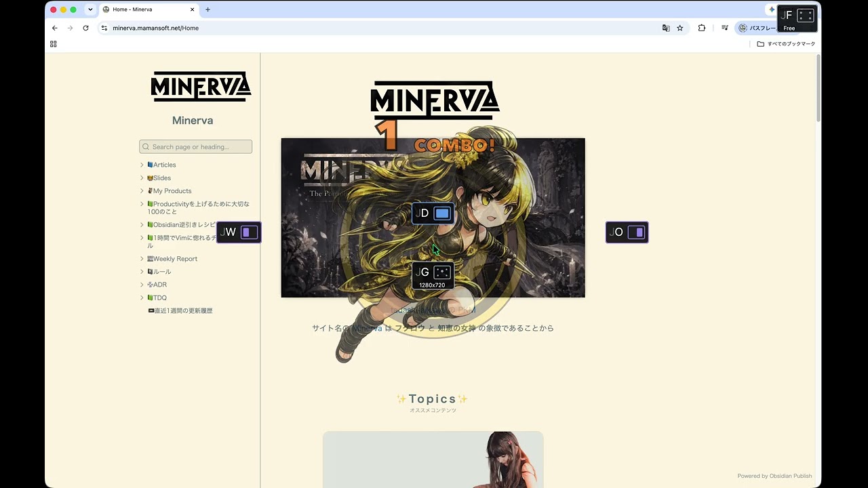Select the JF Free layout tile
Image resolution: width=868 pixels, height=488 pixels.
[797, 19]
